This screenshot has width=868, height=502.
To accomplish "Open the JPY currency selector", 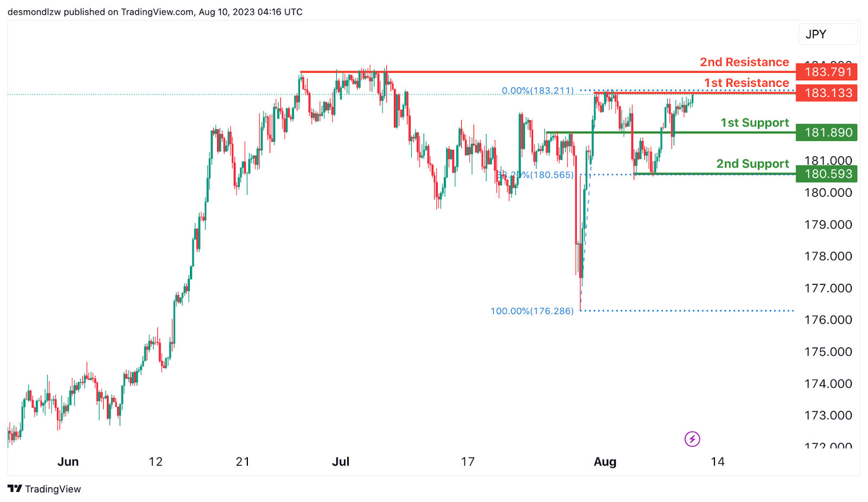I will (827, 34).
